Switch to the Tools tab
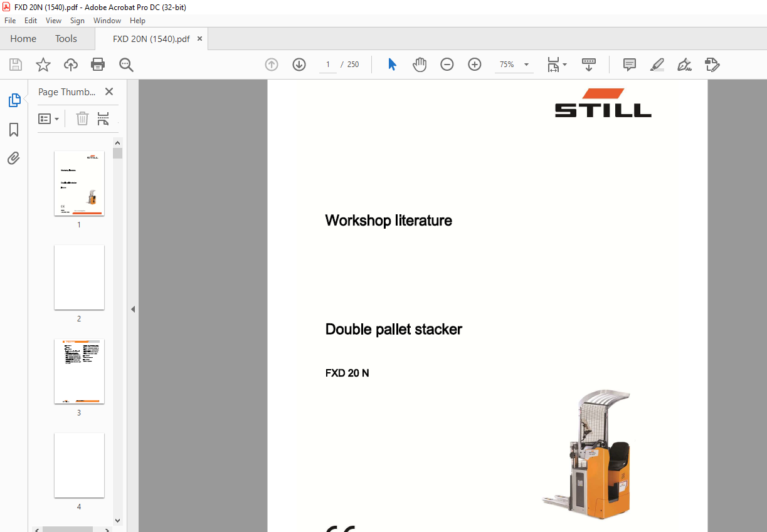Screen dimensions: 767x532 point(66,39)
